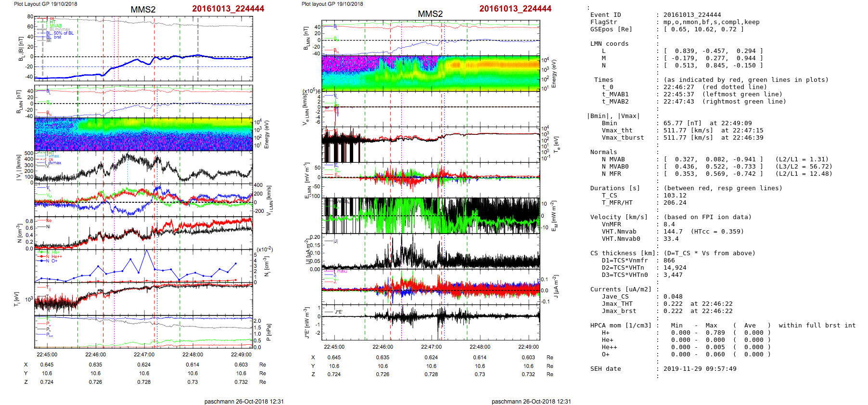Click the 'T_e [eV]' axis label
The width and height of the screenshot is (868, 405).
[x=556, y=144]
